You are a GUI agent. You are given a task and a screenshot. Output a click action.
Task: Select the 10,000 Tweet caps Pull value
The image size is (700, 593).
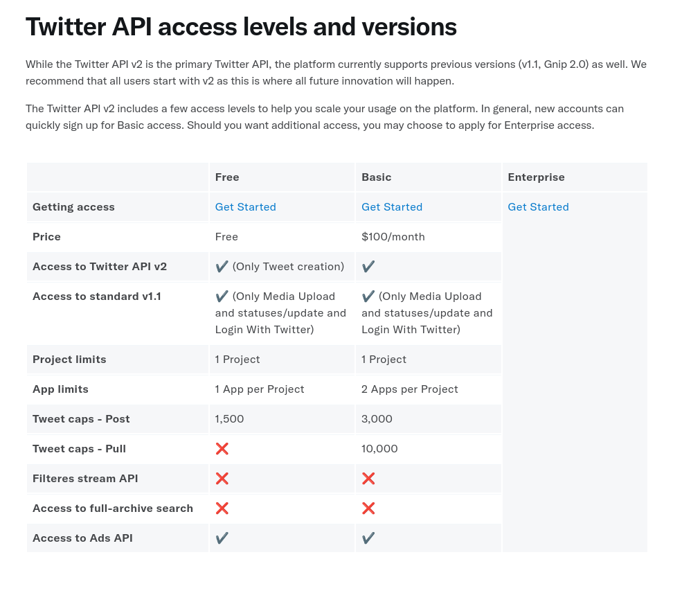pos(379,449)
